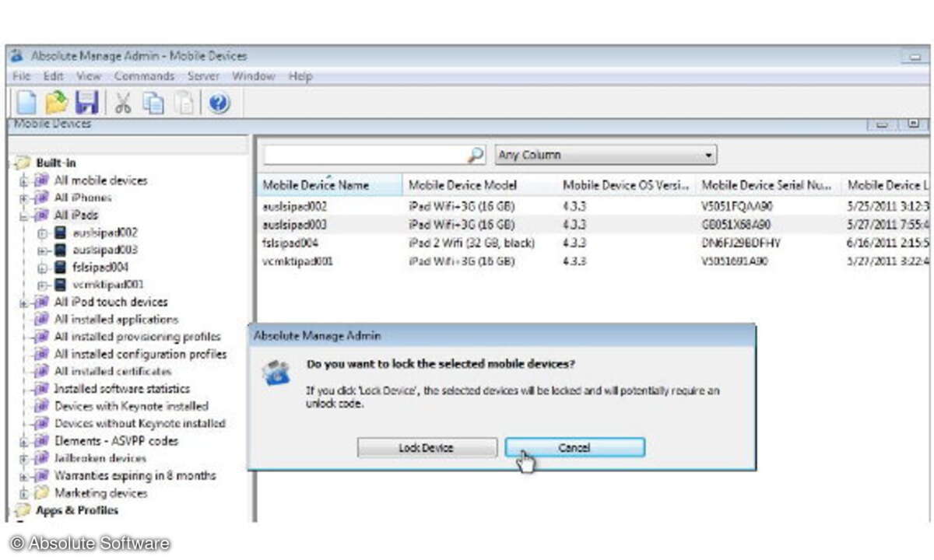Click the device icon beside auslsipad003 in the tree
The width and height of the screenshot is (934, 560).
60,250
